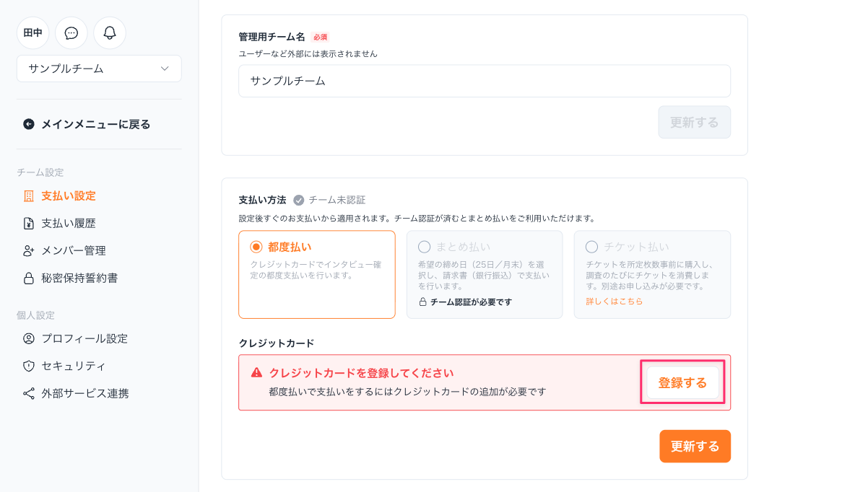Screen dimensions: 868x492
Task: Click the 管理用チーム名 text field
Action: pos(484,81)
